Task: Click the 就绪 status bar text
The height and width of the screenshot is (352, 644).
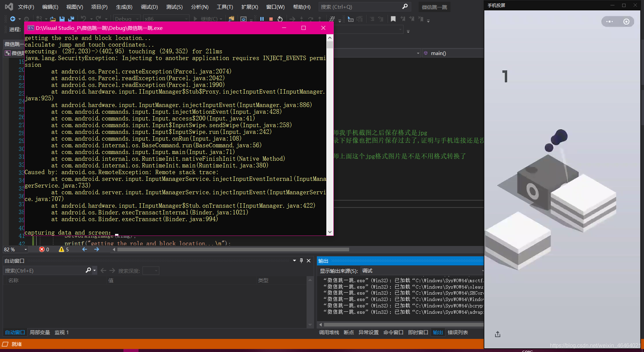Action: tap(16, 344)
